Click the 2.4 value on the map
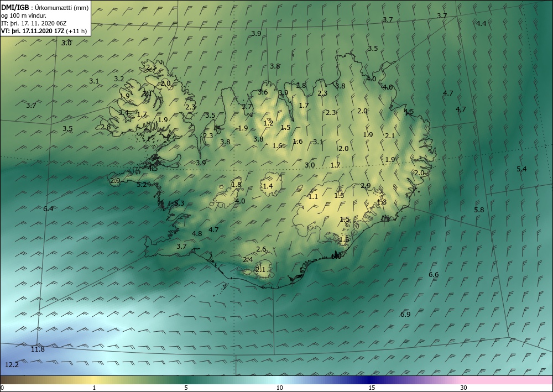The image size is (553, 392). (x=248, y=260)
